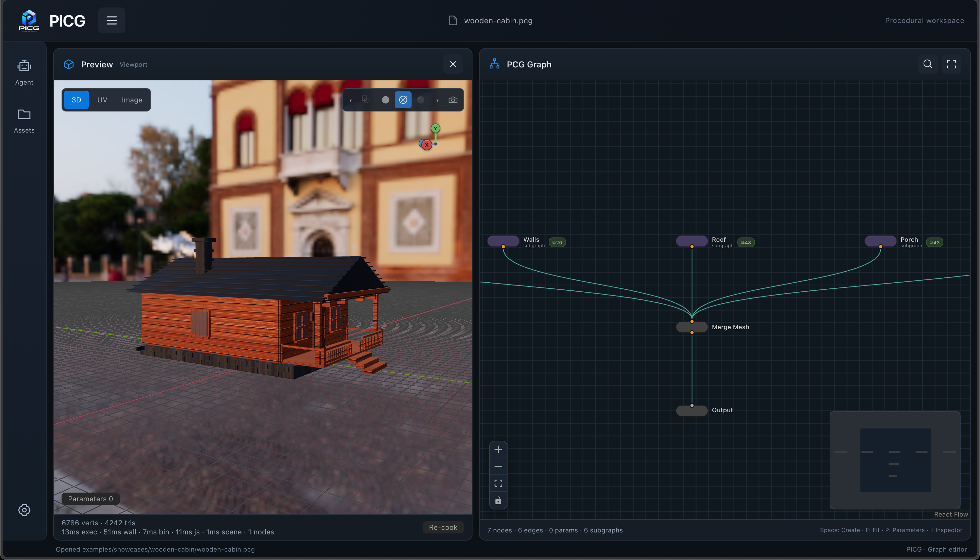Enable solid shading mode
This screenshot has height=560, width=980.
tap(385, 100)
